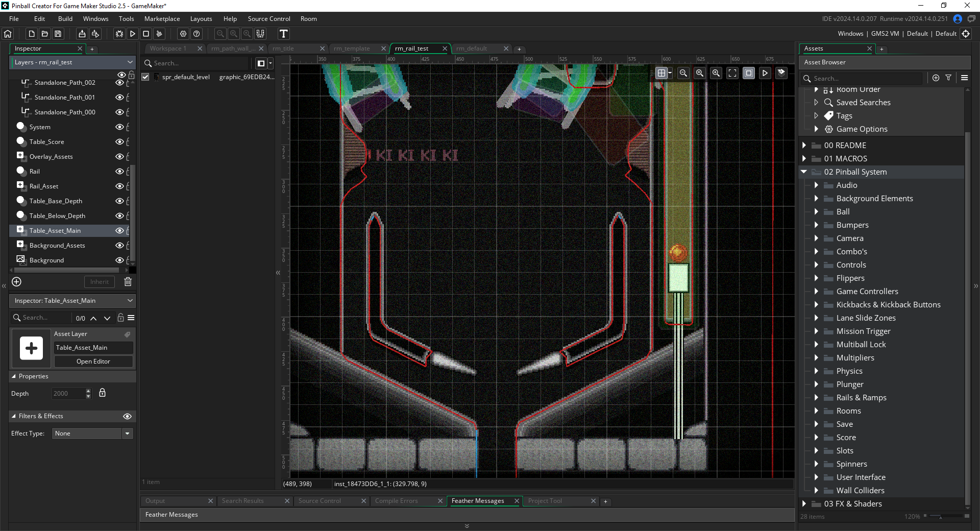Run the game with the Play toolbar button
Viewport: 980px width, 531px height.
[133, 34]
